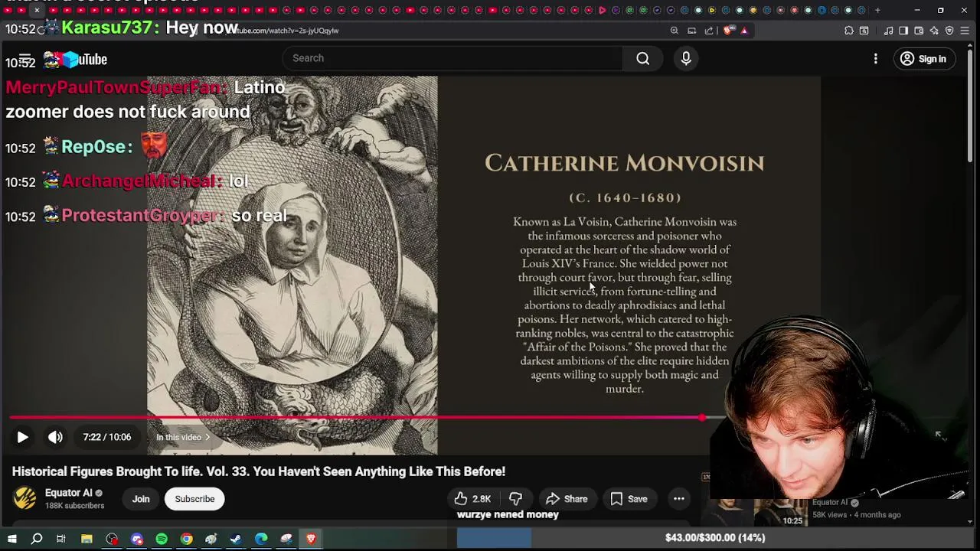
Task: Open the browser hamburger main menu
Action: (x=965, y=31)
